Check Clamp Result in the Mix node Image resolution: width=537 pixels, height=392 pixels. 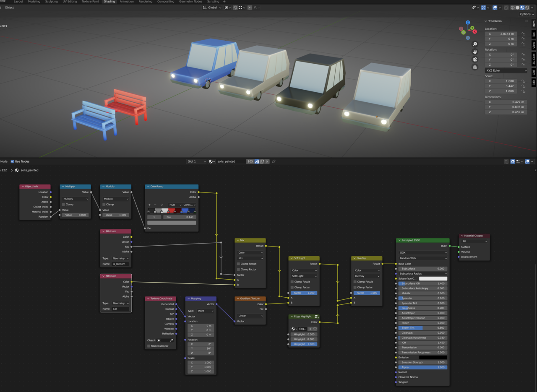click(239, 264)
